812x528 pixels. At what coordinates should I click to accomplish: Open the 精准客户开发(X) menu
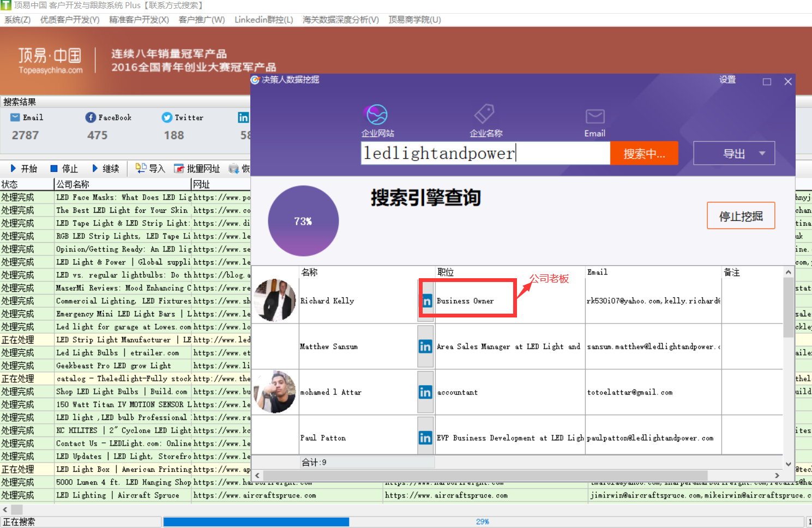139,20
